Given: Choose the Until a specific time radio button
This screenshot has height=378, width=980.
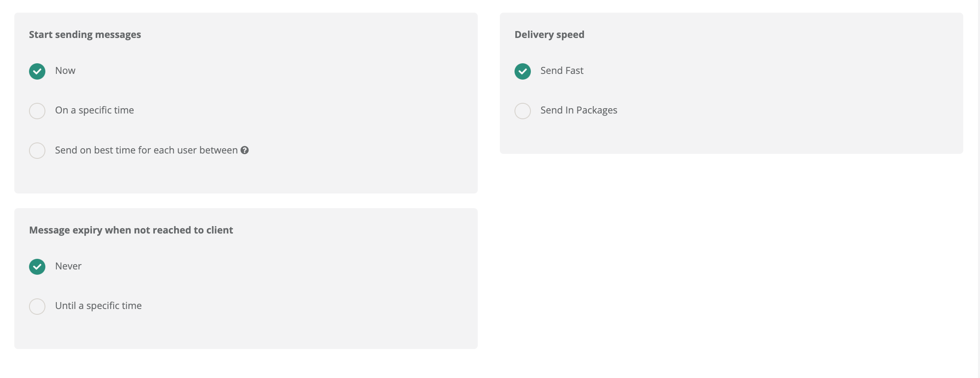Looking at the screenshot, I should tap(37, 307).
